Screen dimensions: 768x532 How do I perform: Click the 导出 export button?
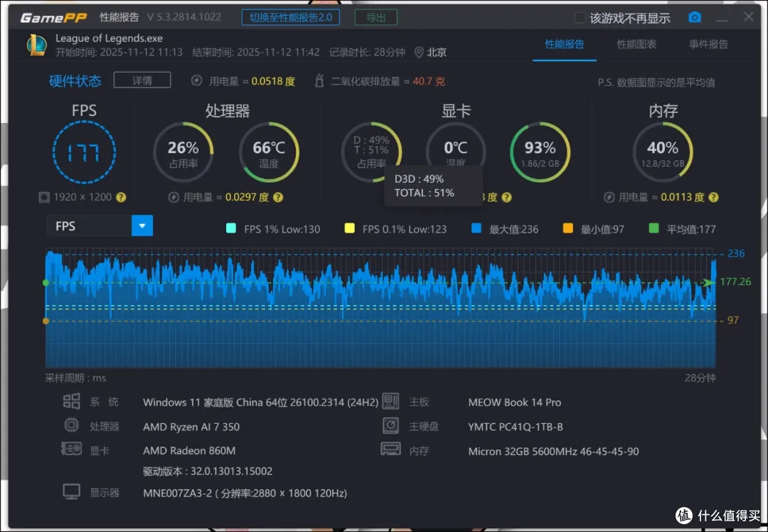coord(375,18)
